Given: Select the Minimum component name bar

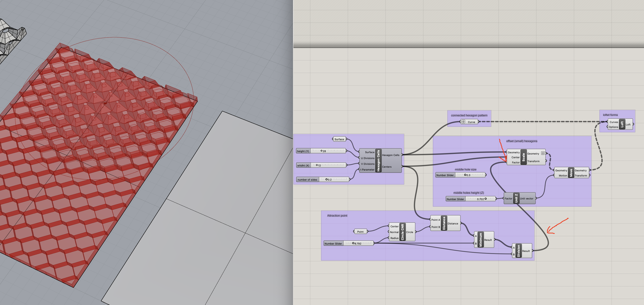Looking at the screenshot, I should pyautogui.click(x=481, y=240).
